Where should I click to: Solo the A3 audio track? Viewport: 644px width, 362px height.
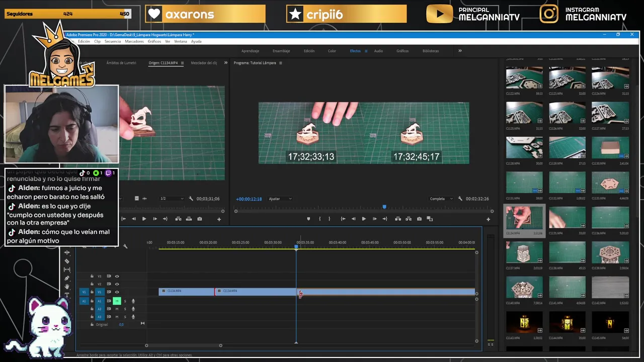(125, 317)
